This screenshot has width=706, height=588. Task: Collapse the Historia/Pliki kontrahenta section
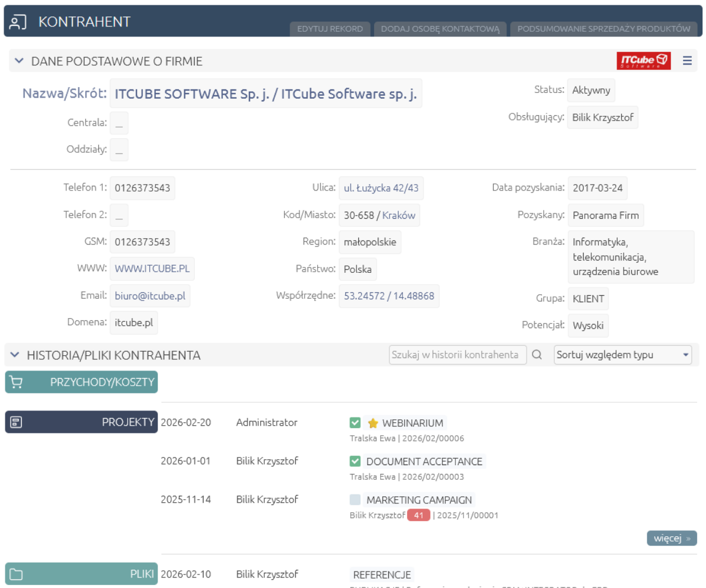click(15, 355)
